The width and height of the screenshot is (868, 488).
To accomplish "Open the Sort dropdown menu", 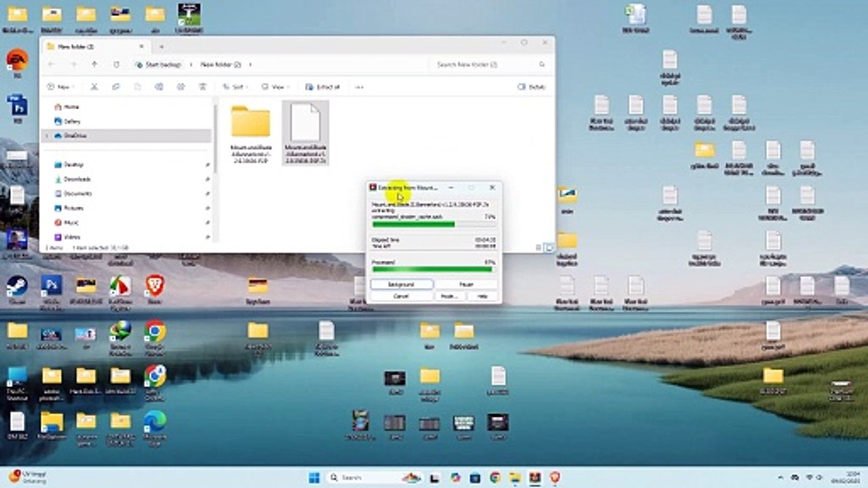I will point(235,87).
